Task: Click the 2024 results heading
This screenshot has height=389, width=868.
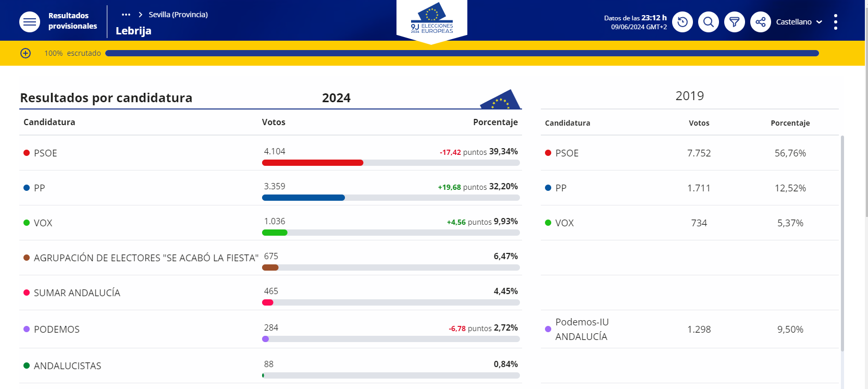Action: [x=336, y=98]
